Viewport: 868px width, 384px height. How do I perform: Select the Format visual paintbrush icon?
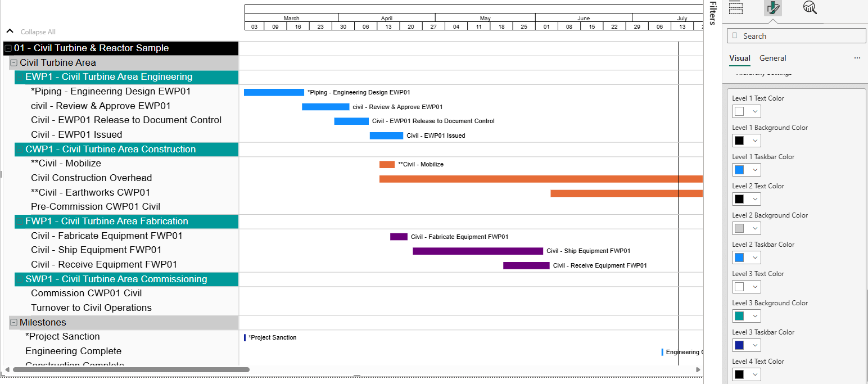[773, 8]
